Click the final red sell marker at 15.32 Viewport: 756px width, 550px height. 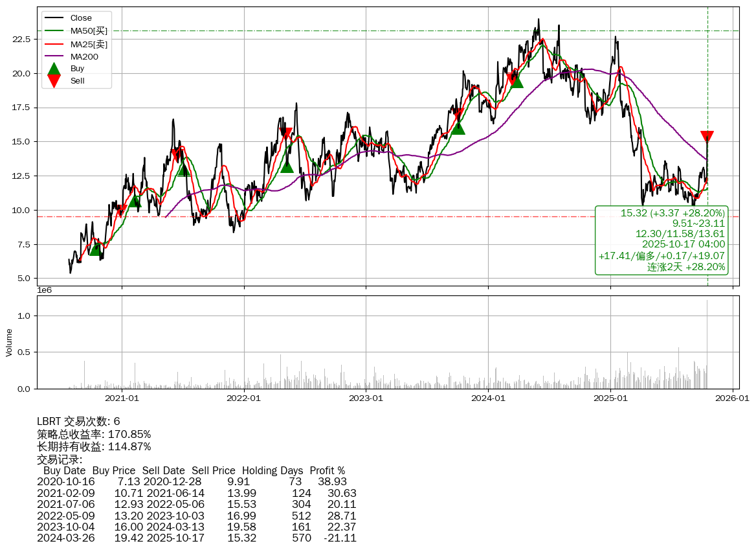click(707, 137)
